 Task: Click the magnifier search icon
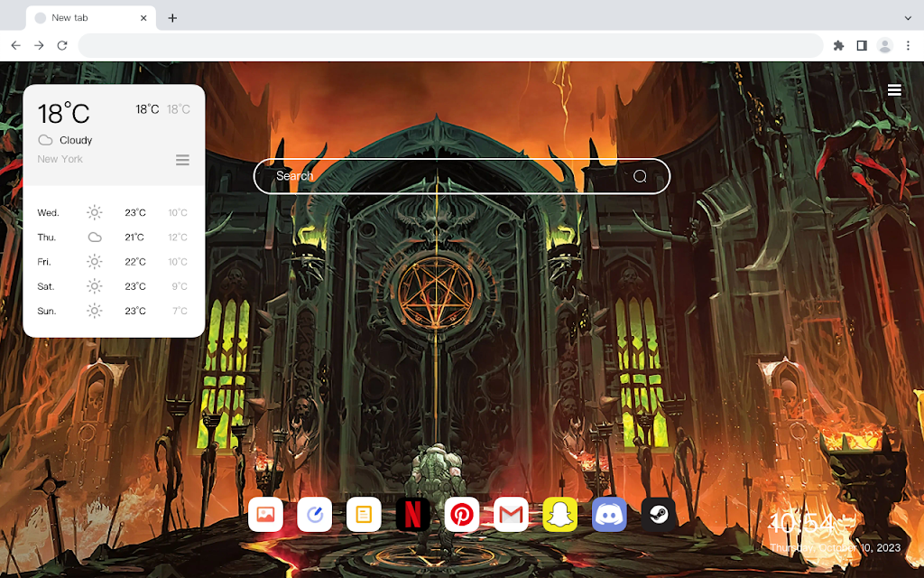640,176
